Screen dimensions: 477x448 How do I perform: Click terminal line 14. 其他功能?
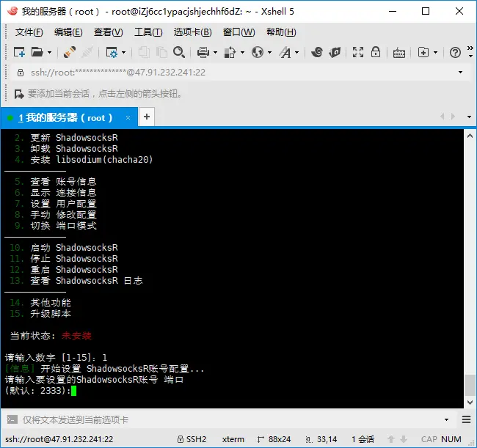click(x=40, y=303)
